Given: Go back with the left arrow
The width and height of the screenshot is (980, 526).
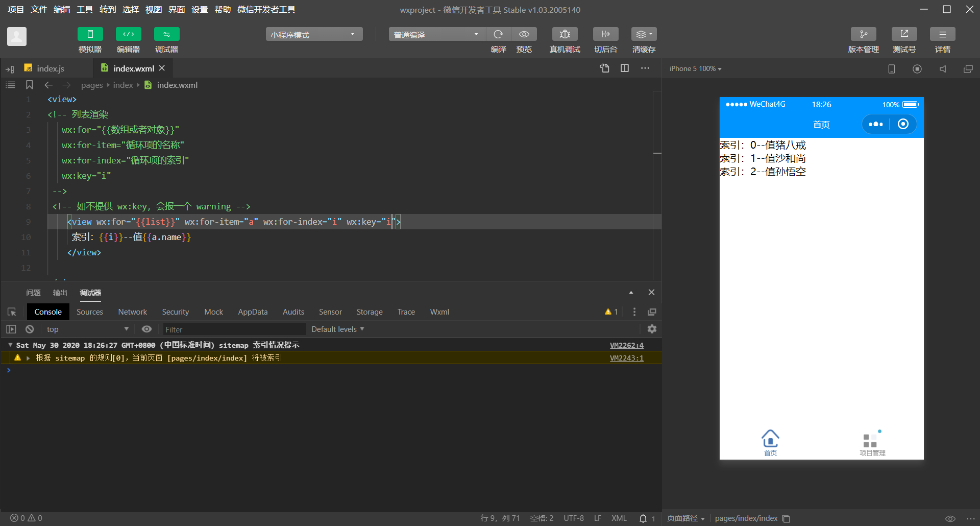Looking at the screenshot, I should 48,85.
